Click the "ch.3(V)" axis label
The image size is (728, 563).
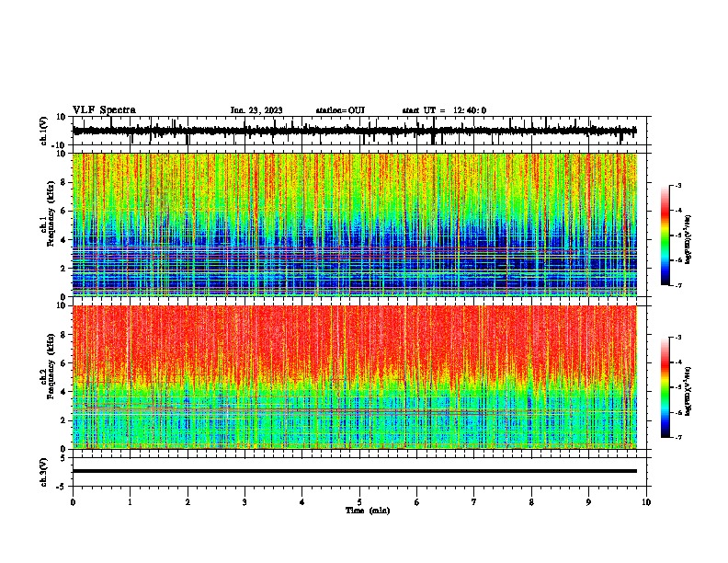(44, 472)
